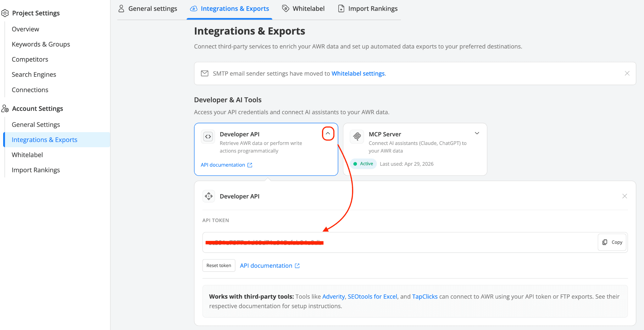
Task: Open the Adverity link
Action: pyautogui.click(x=334, y=297)
